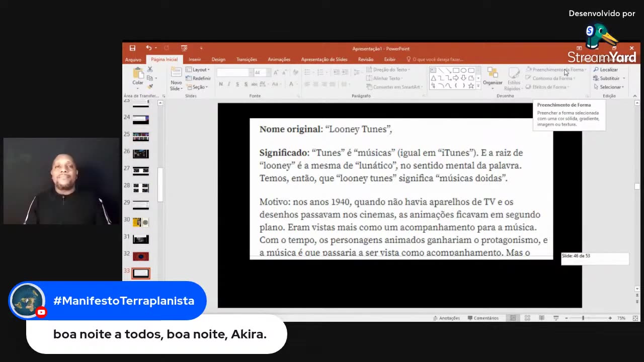Cut selection with the scissors icon

pyautogui.click(x=150, y=69)
